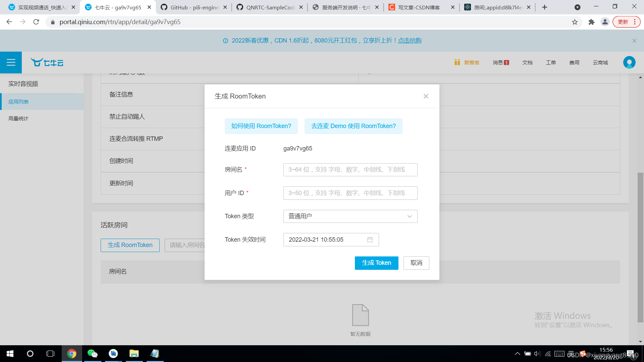Click the Chrome 更新 button
644x362 pixels.
[x=626, y=22]
